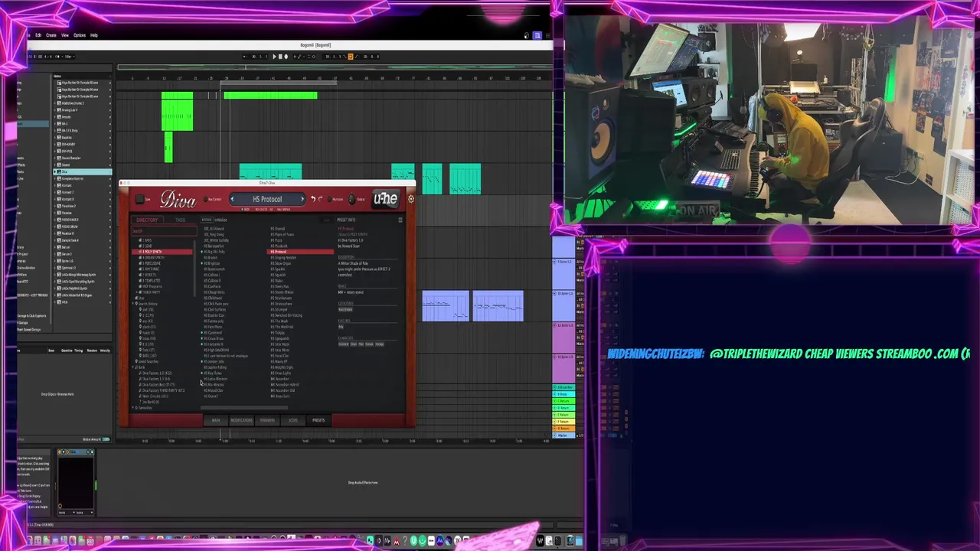Collapse the Bank section in Diva directory
Viewport: 980px width, 551px height.
133,367
